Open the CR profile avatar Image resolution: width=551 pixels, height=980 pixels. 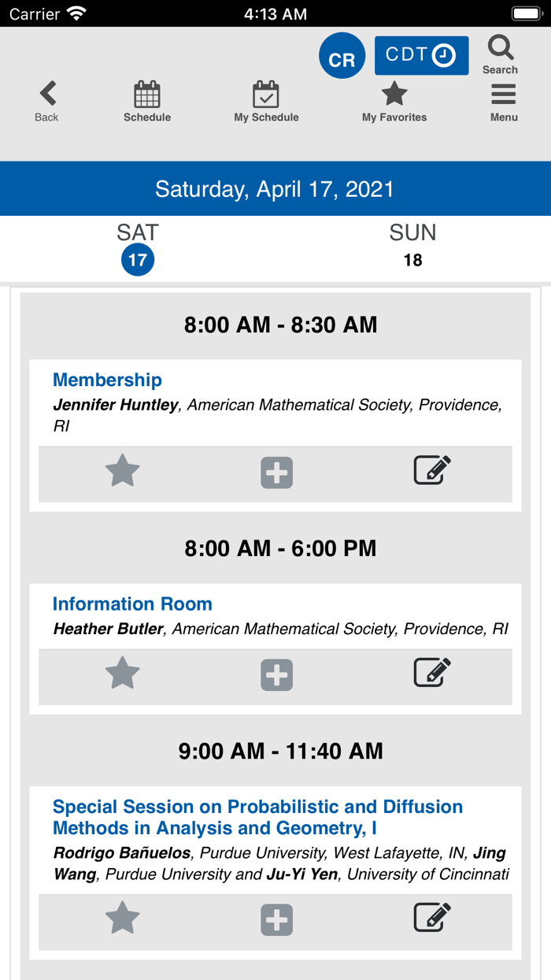pyautogui.click(x=342, y=57)
